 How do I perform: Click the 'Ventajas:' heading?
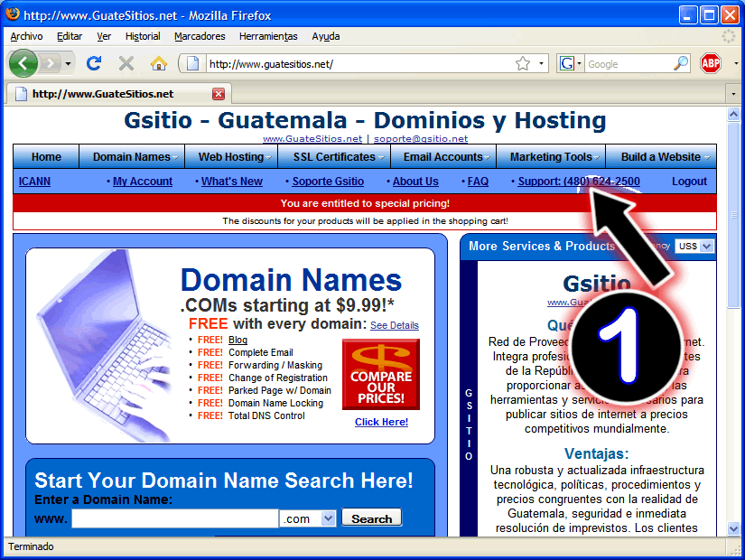(x=596, y=453)
